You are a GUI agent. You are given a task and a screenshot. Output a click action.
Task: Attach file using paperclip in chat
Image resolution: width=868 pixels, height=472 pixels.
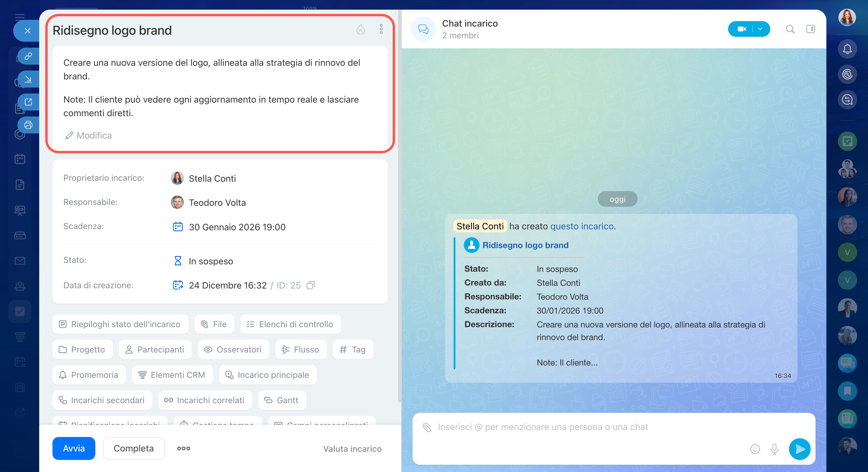[x=426, y=427]
